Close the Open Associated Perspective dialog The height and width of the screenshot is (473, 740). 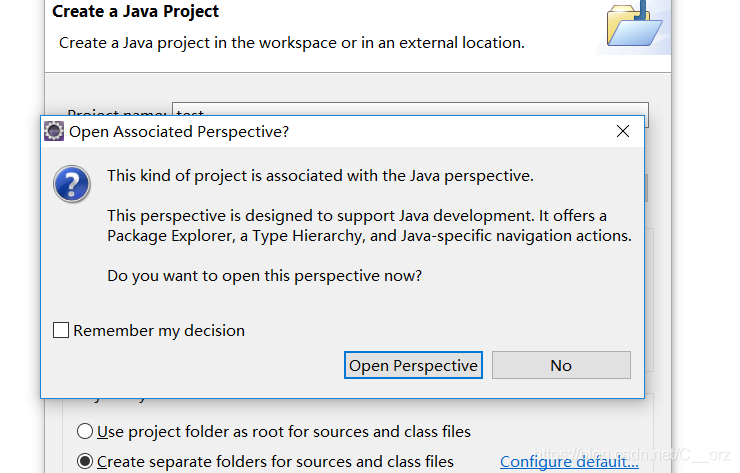[623, 131]
